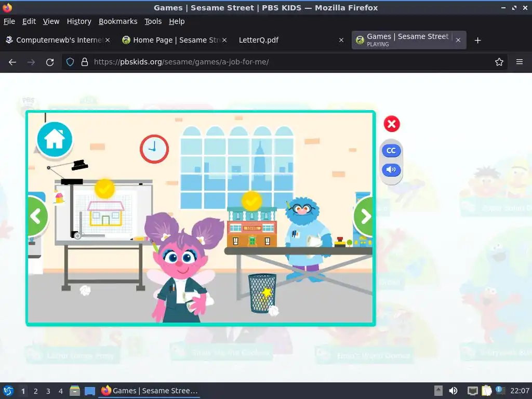Open the clipboard tray icon

click(x=486, y=391)
